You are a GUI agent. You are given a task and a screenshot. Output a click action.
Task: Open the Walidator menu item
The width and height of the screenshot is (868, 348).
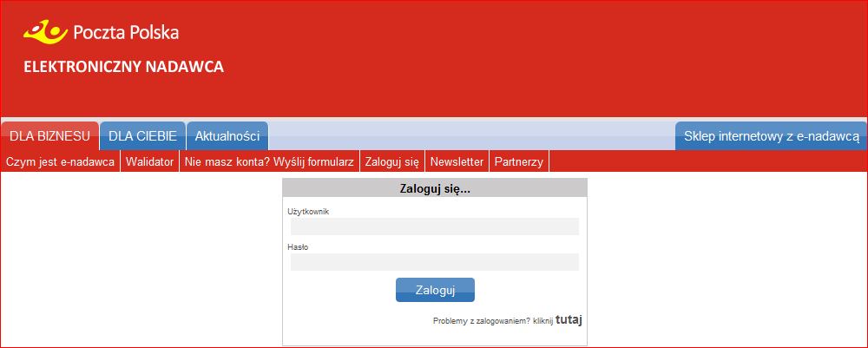click(150, 162)
